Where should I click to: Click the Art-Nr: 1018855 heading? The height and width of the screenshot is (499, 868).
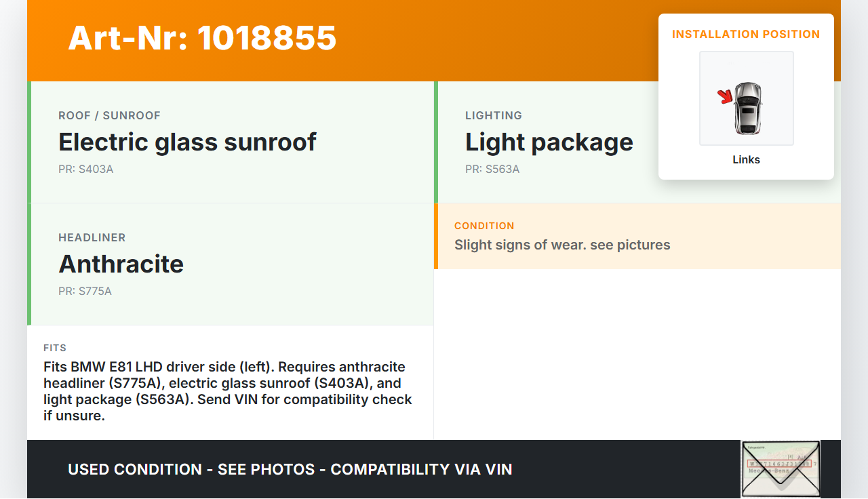tap(202, 38)
